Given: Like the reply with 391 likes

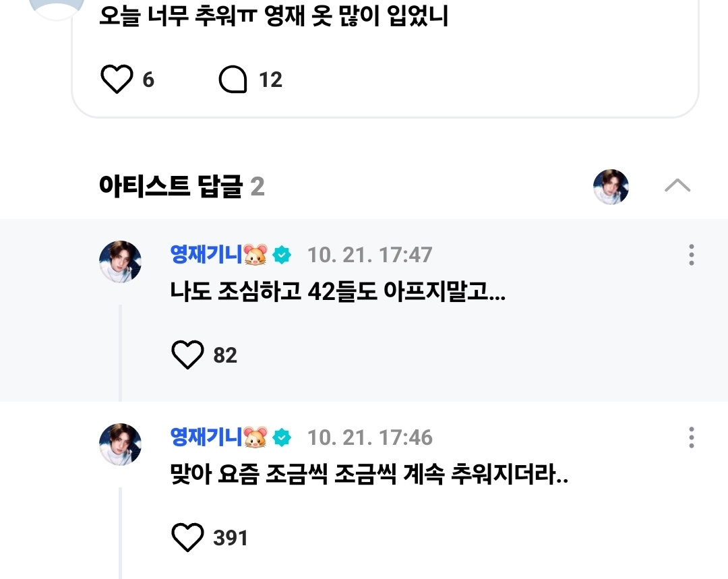Looking at the screenshot, I should [187, 537].
